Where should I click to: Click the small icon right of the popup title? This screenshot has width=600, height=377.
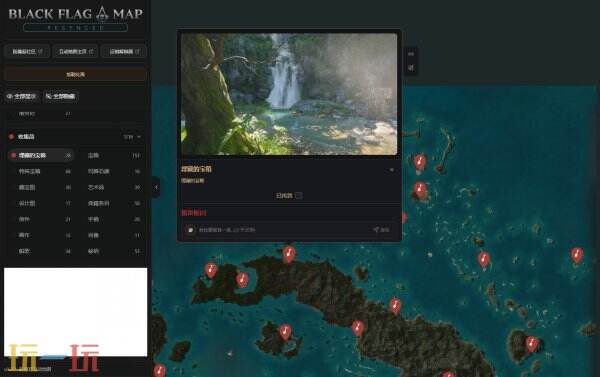391,170
